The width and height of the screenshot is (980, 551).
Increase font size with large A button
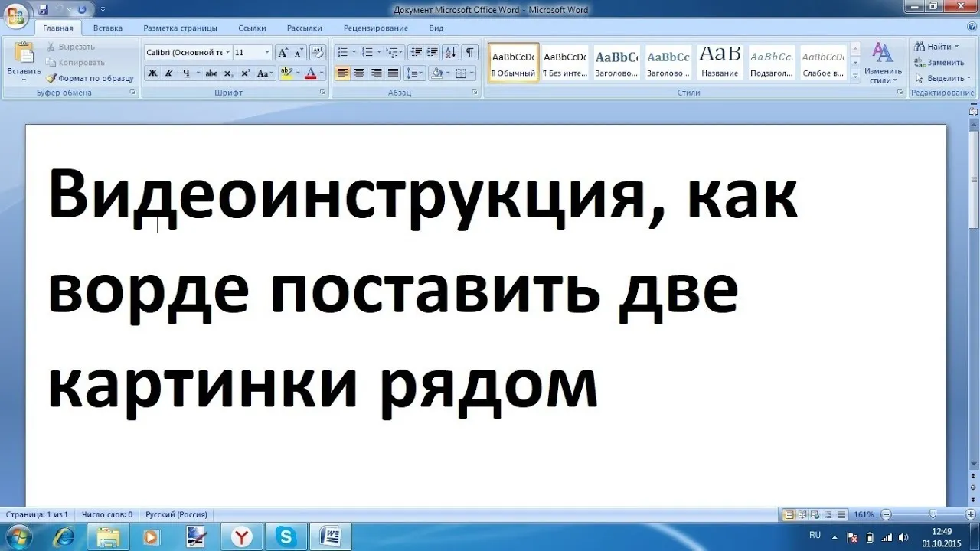282,53
